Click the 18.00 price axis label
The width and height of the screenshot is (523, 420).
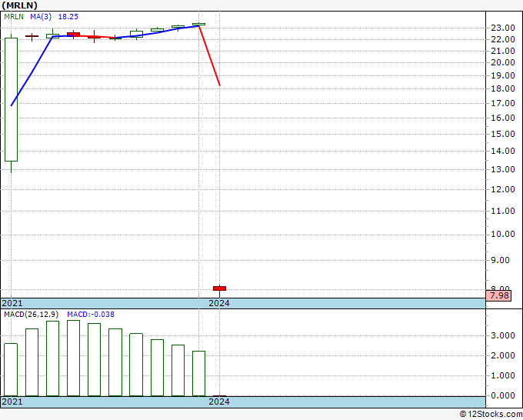(x=503, y=88)
